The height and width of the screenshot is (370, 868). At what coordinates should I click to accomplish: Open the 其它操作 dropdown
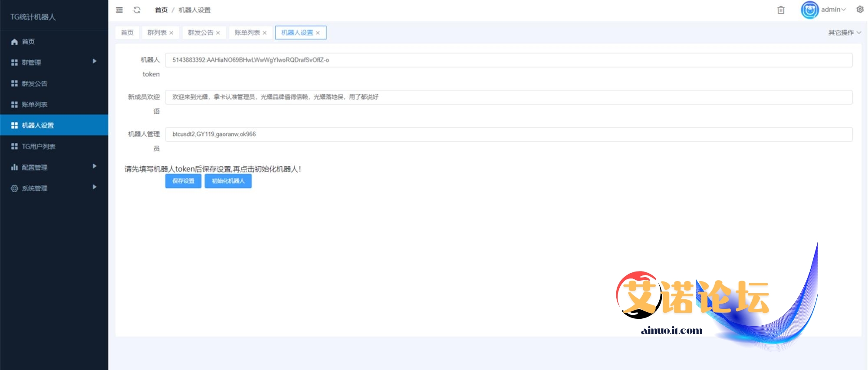point(844,33)
